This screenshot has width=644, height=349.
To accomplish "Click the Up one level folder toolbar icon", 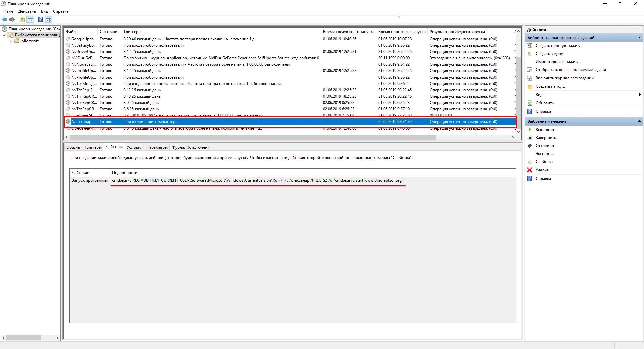I will click(x=22, y=19).
